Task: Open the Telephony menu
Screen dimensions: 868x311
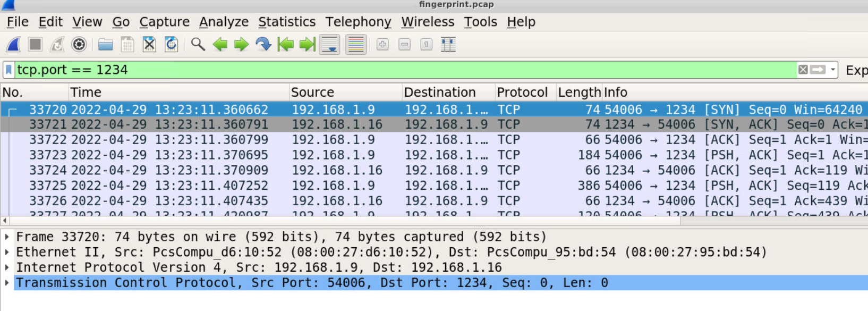Action: pyautogui.click(x=359, y=22)
